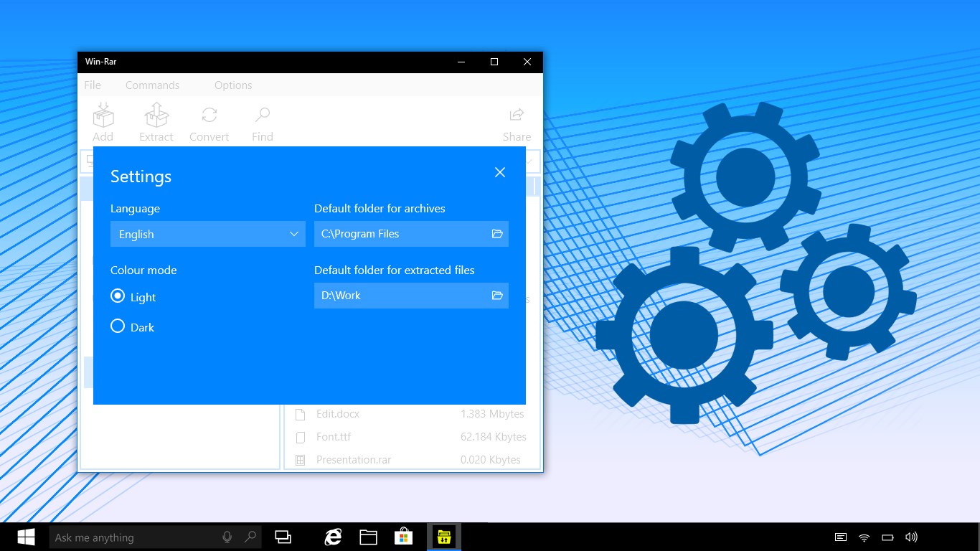Click the file icon beside Font.ttf
Screen dimensions: 980x551
301,437
